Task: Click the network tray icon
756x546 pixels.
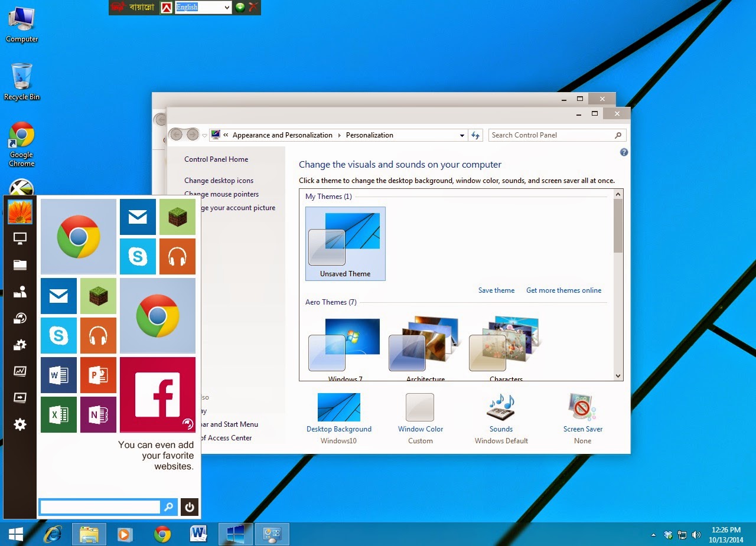Action: pos(682,535)
